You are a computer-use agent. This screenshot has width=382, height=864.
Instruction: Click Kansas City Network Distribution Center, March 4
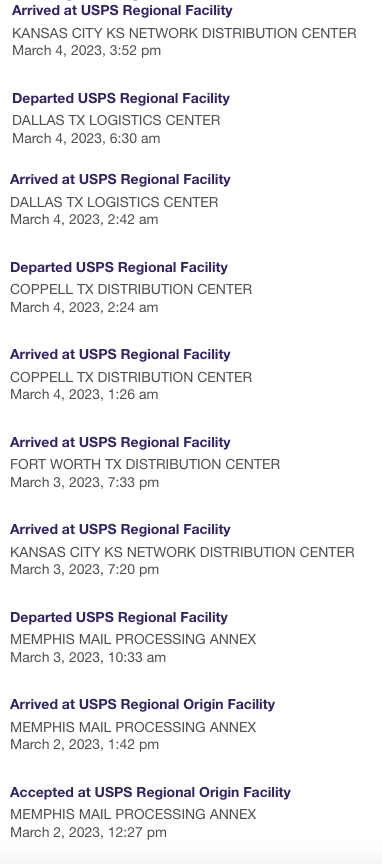coord(184,34)
